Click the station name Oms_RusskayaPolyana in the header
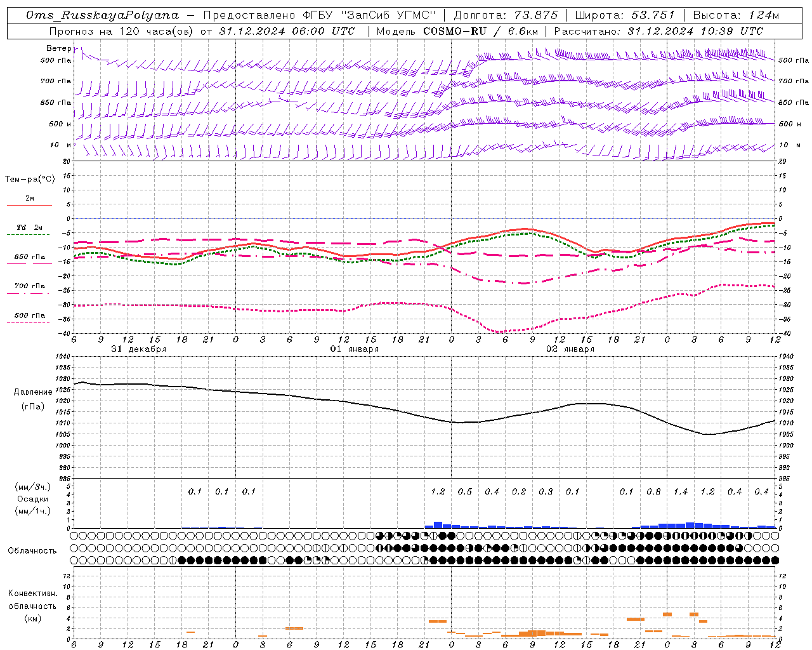Image resolution: width=812 pixels, height=650 pixels. pos(103,15)
